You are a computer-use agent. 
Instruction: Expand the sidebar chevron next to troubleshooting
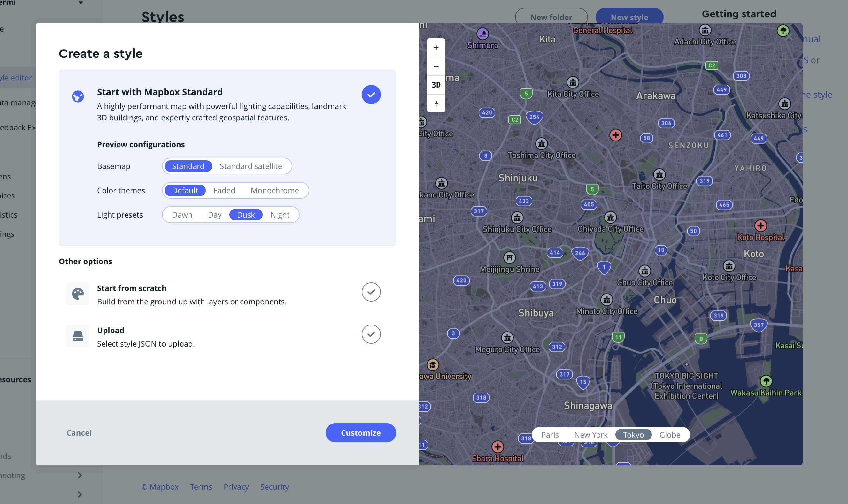[x=80, y=475]
